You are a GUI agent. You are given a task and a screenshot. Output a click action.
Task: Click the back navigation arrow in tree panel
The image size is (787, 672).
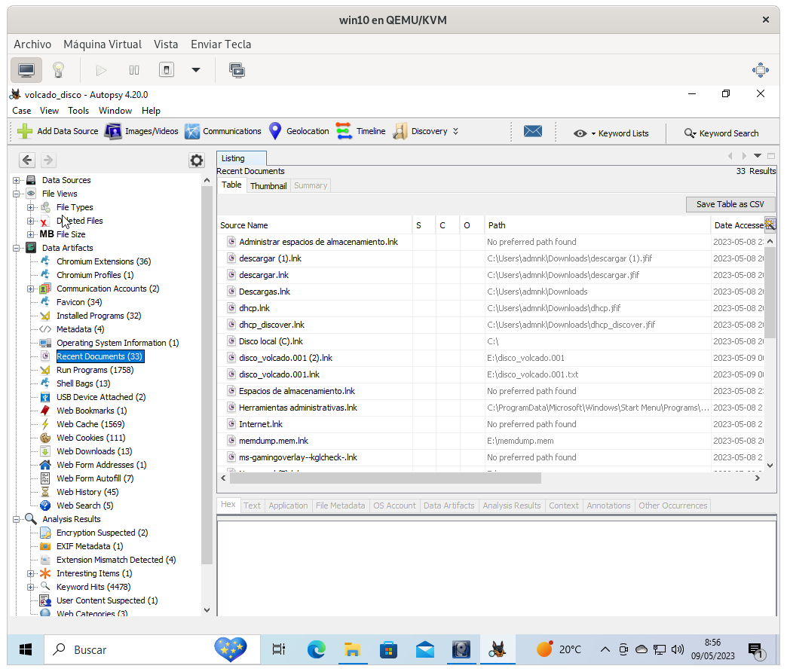(27, 160)
